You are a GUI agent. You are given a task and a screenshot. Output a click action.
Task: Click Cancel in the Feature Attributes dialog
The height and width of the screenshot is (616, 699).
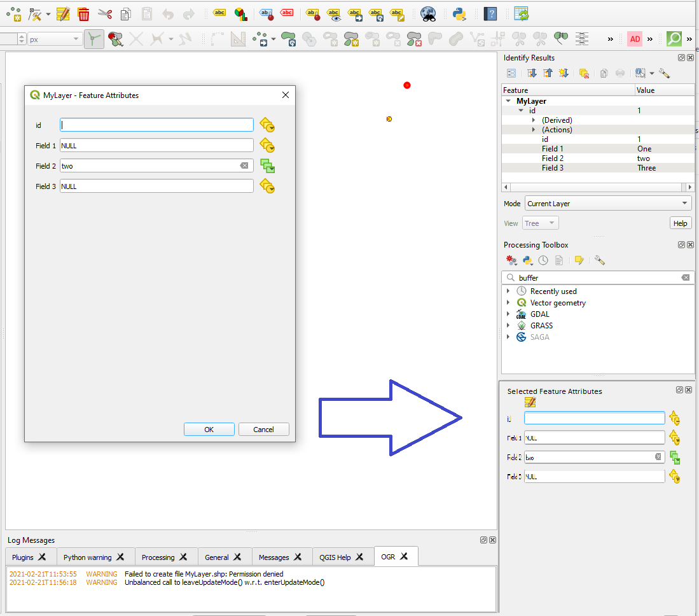[263, 429]
